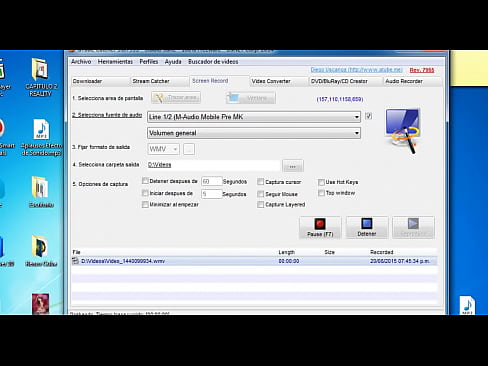Click the Recorded column header
The width and height of the screenshot is (488, 366).
point(382,252)
